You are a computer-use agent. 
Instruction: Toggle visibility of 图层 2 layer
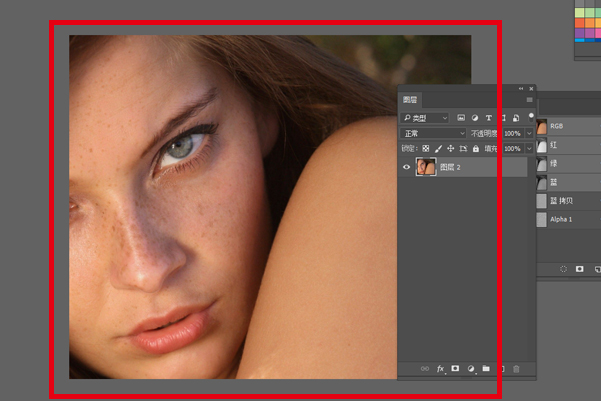(x=407, y=167)
